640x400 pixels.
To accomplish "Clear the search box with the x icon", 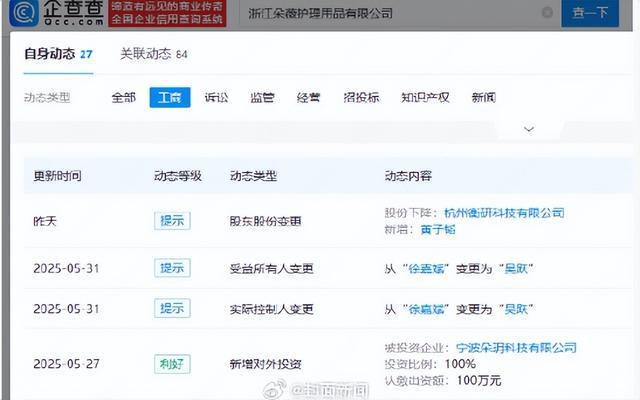I will click(547, 13).
